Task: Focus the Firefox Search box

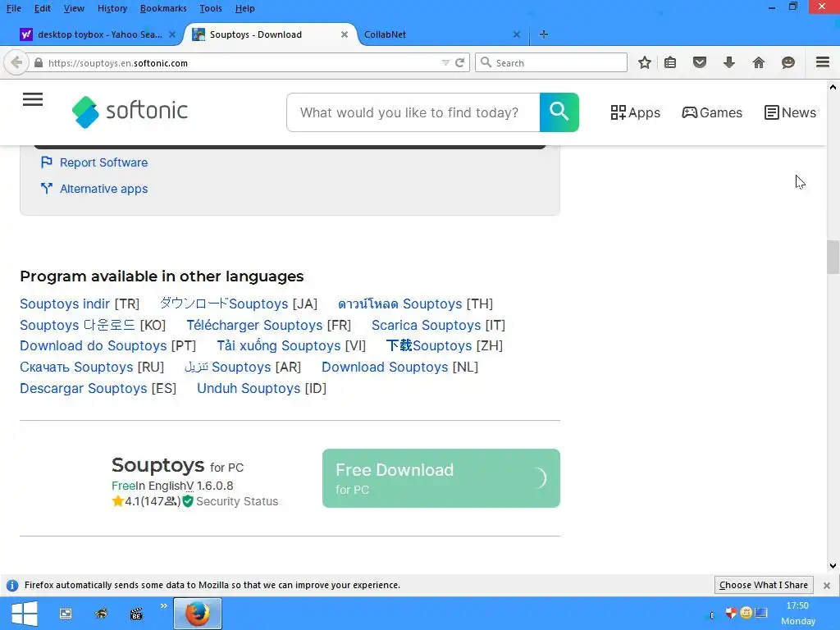Action: click(x=551, y=62)
